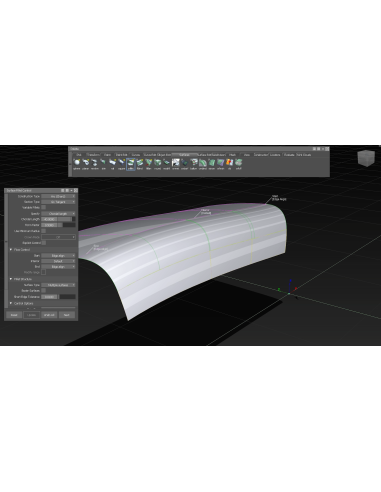Collapse the Flow Control section
381x492 pixels.
point(11,249)
